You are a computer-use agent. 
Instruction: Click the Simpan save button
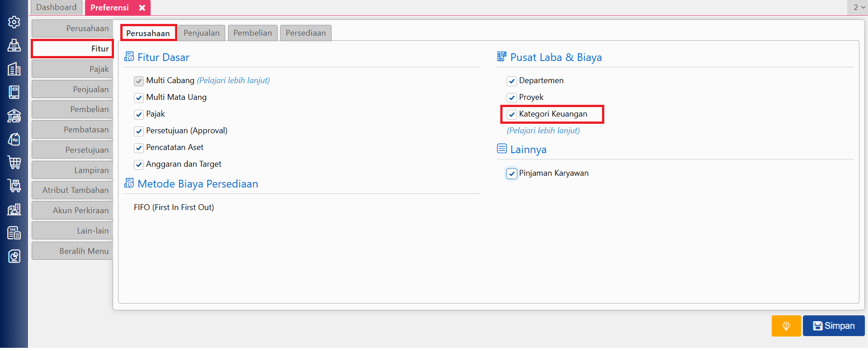pyautogui.click(x=833, y=326)
